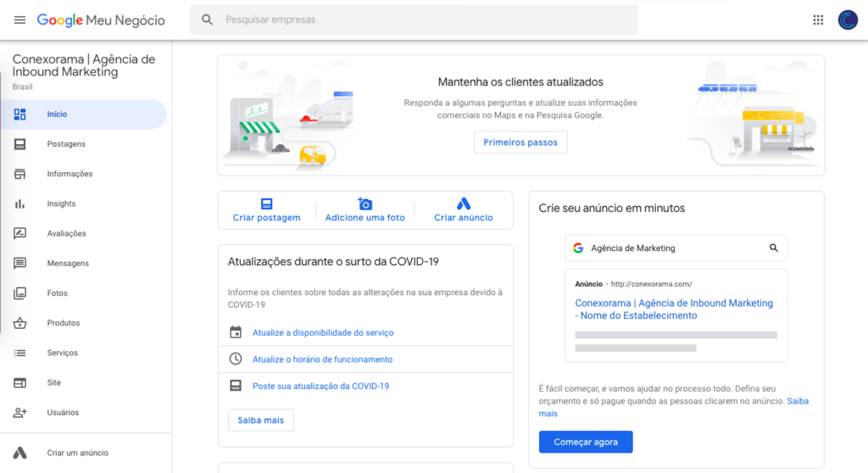Click Criar anúncio label in action card

point(464,218)
